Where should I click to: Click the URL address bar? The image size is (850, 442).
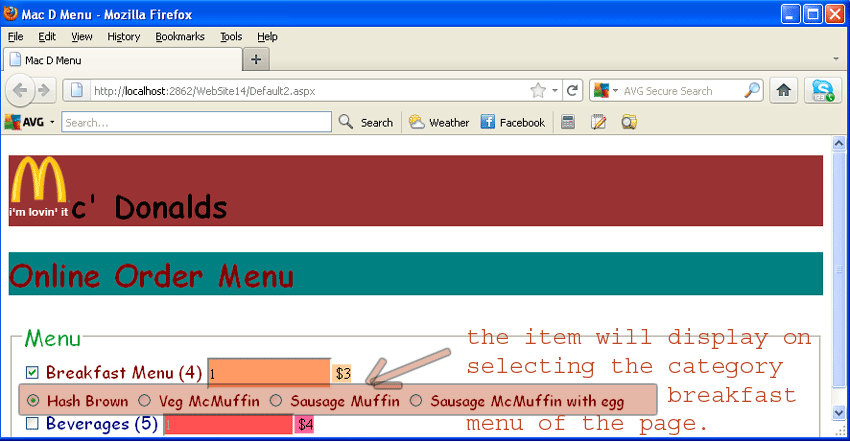point(309,91)
